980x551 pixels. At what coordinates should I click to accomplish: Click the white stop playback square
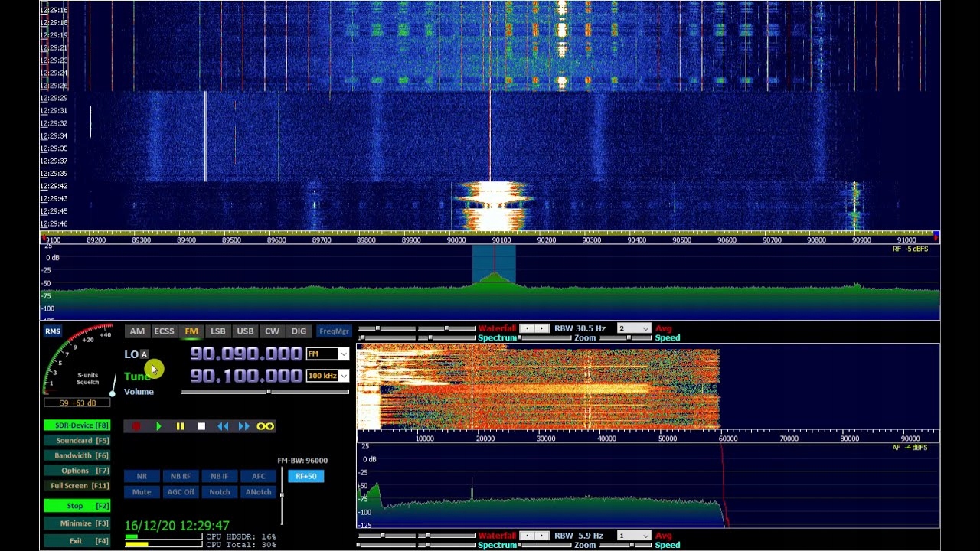tap(201, 426)
